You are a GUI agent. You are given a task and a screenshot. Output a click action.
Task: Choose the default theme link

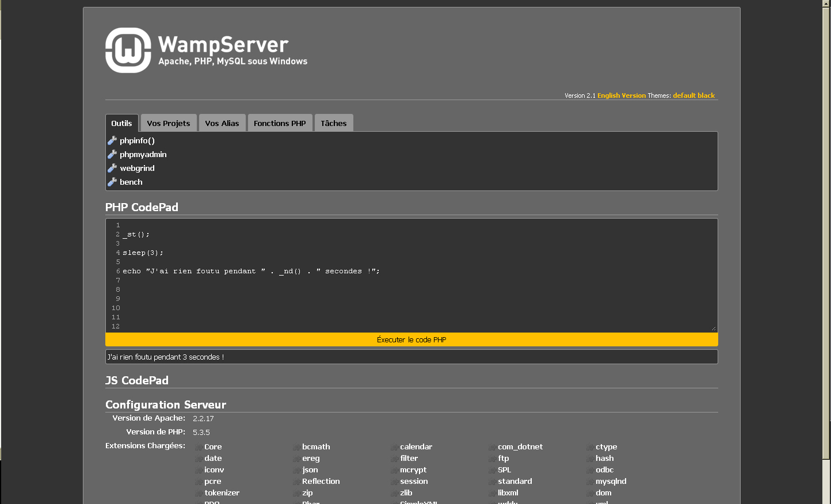684,96
